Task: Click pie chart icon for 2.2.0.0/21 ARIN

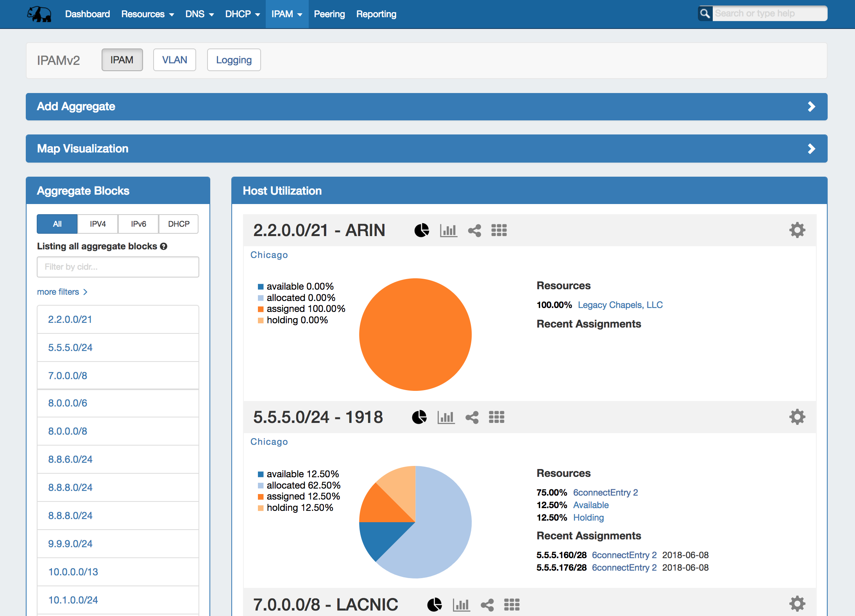Action: [422, 230]
